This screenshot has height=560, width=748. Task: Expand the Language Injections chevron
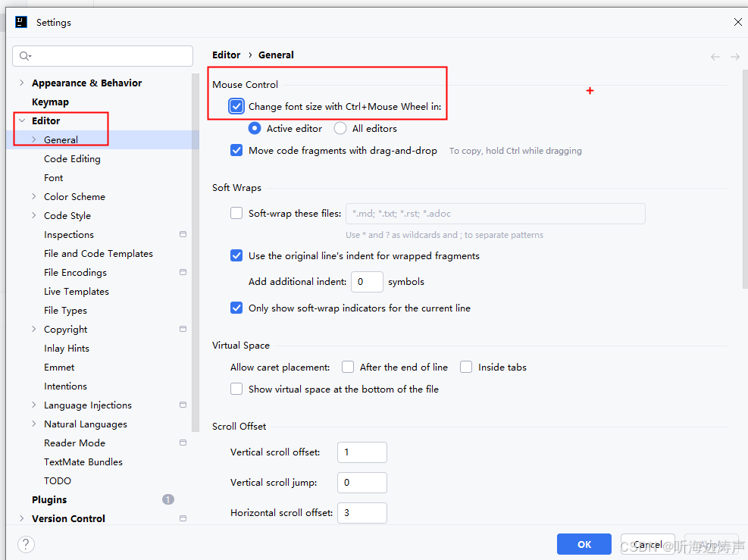click(x=34, y=405)
